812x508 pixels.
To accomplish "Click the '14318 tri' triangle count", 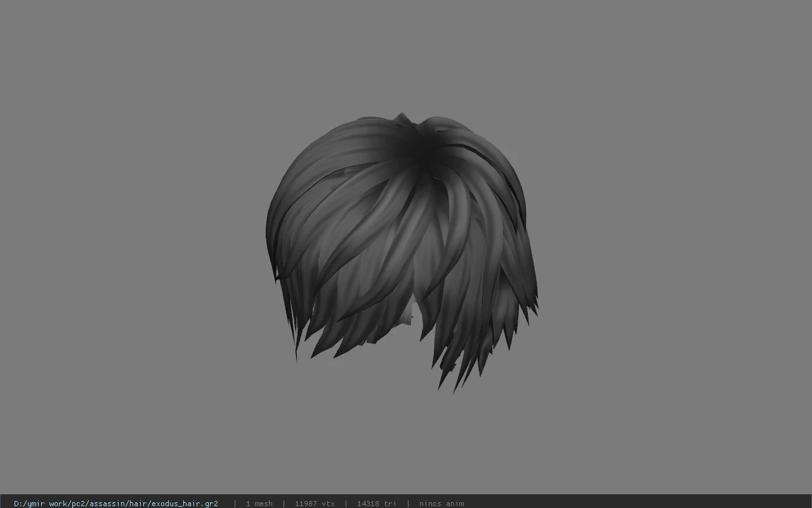I will (377, 504).
